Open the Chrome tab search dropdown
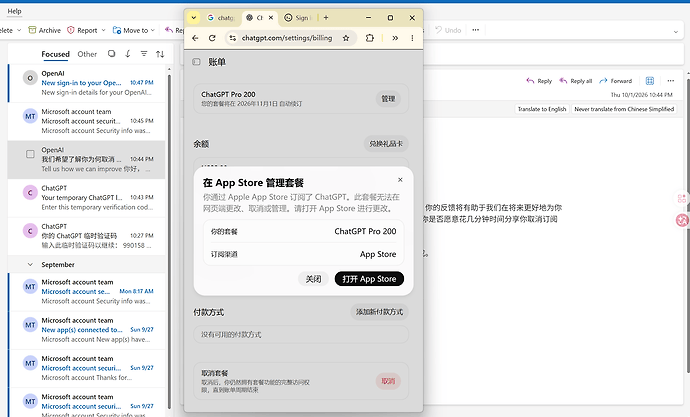This screenshot has width=690, height=417. (194, 18)
